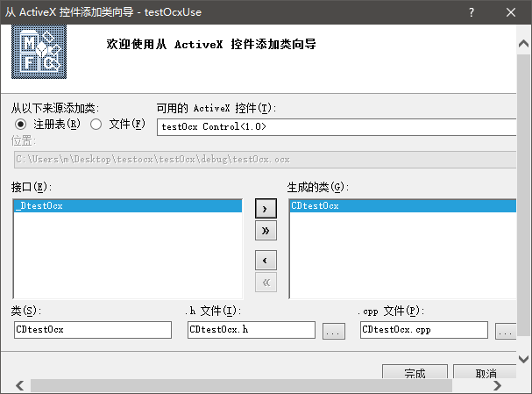Screen dimensions: 532x394
Task: Select the Registry radio button
Action: [x=20, y=124]
